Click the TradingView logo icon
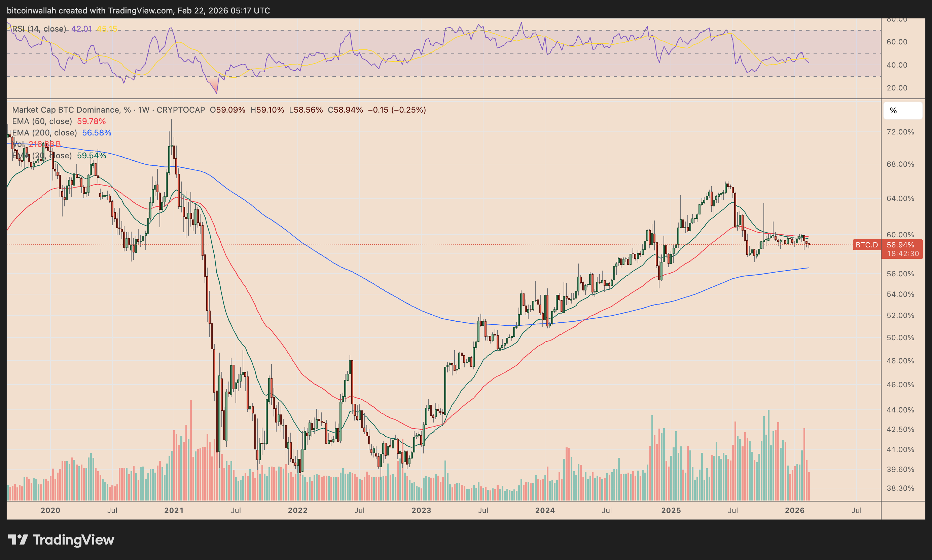Viewport: 932px width, 560px height. click(18, 539)
